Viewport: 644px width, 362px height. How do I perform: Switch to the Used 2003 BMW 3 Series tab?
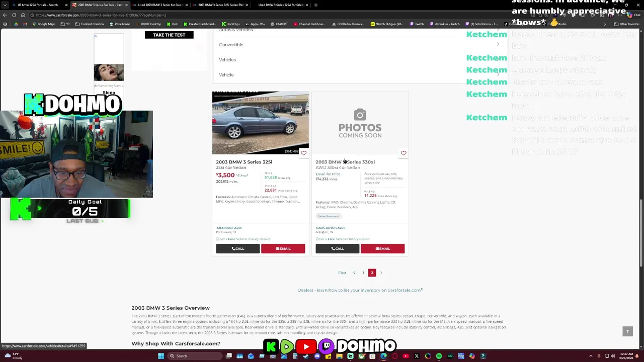(x=160, y=5)
